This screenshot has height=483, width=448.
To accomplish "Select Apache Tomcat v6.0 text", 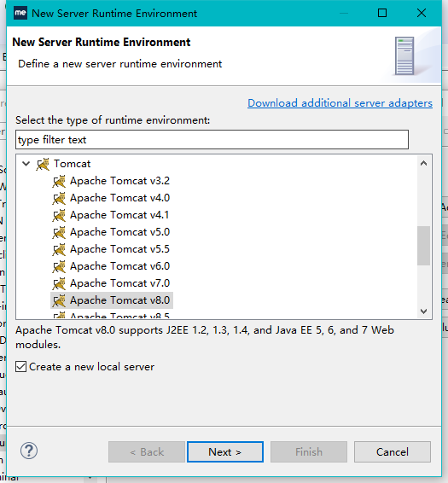I will (x=119, y=266).
